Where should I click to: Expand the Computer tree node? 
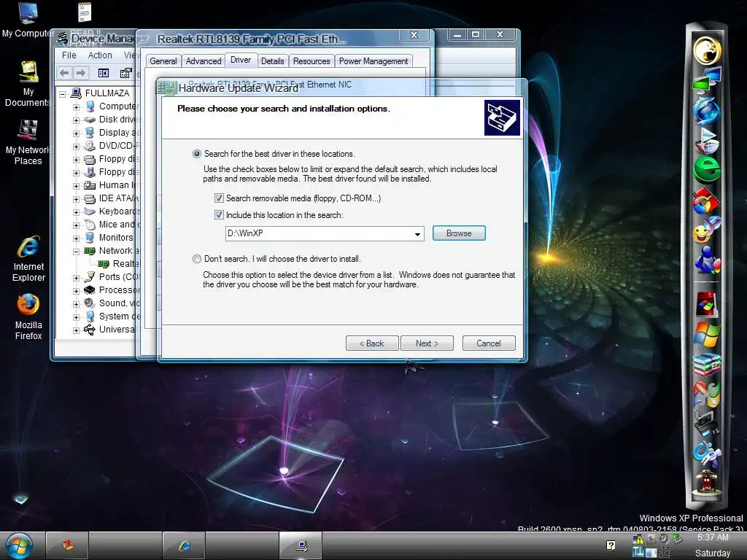[76, 107]
